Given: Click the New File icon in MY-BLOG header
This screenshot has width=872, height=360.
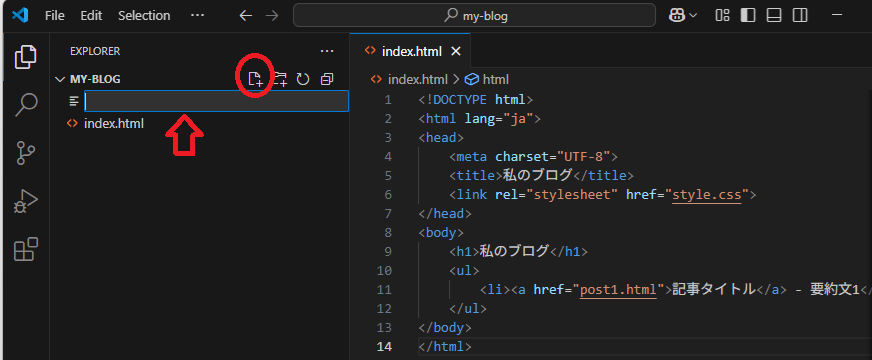Looking at the screenshot, I should 255,79.
